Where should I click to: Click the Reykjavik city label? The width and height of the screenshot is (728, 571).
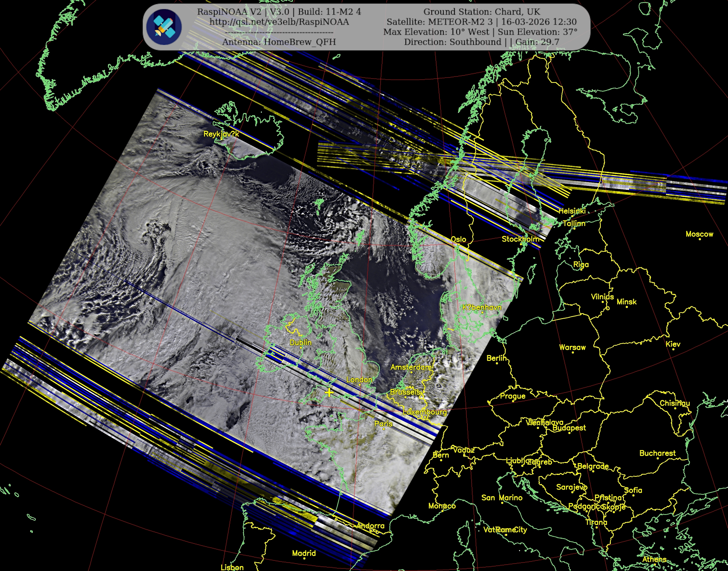[221, 134]
